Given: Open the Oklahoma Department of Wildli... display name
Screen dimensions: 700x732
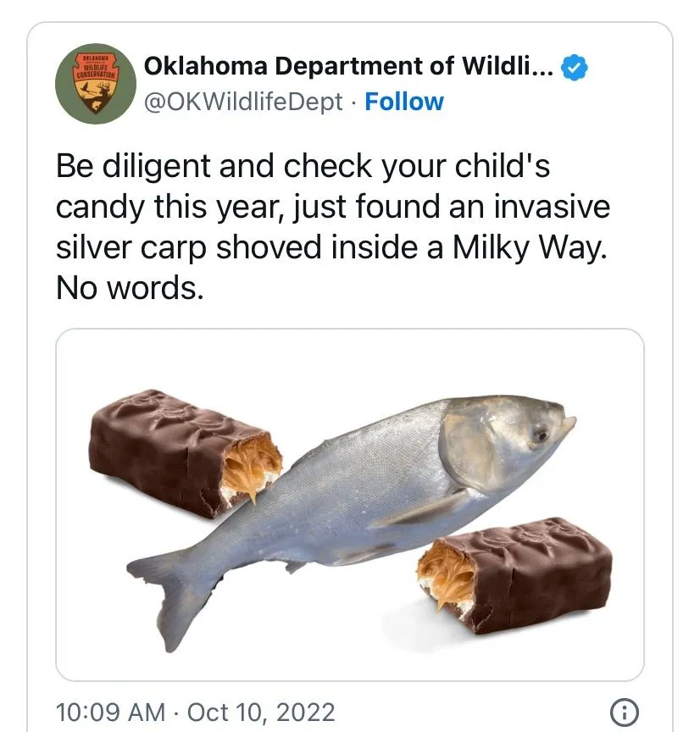Looking at the screenshot, I should coord(348,68).
